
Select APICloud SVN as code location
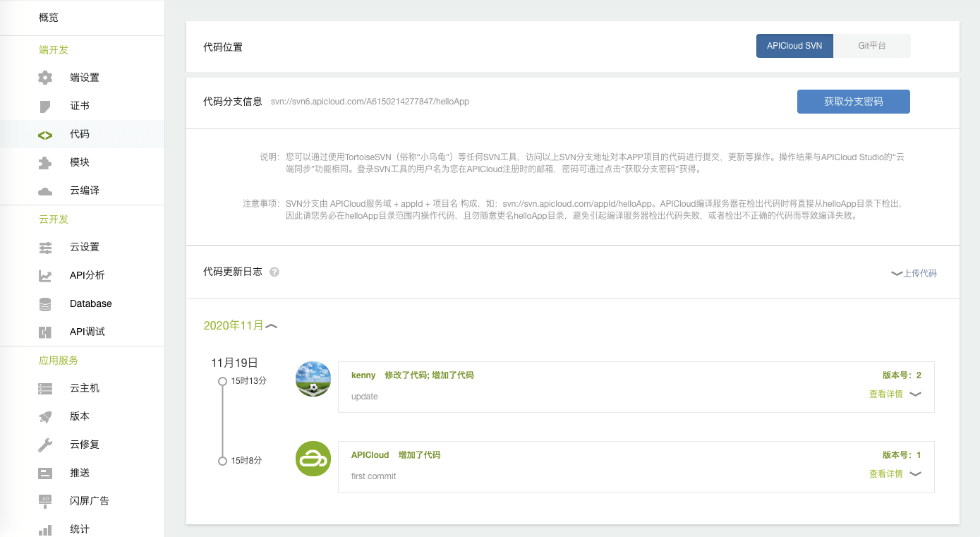point(794,45)
